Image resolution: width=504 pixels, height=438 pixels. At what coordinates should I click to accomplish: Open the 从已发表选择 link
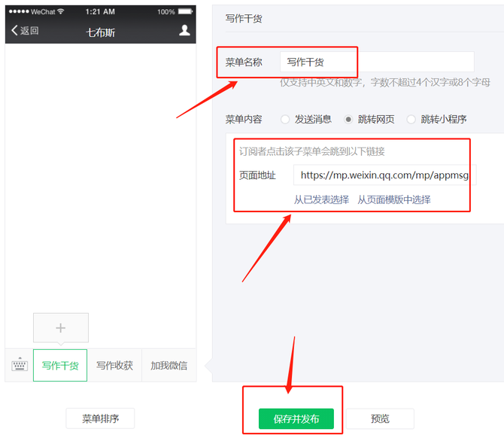coord(321,199)
